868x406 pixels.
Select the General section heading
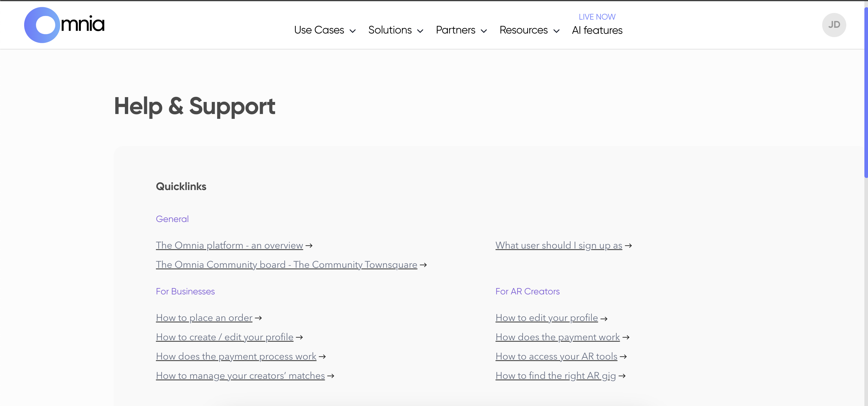(172, 219)
